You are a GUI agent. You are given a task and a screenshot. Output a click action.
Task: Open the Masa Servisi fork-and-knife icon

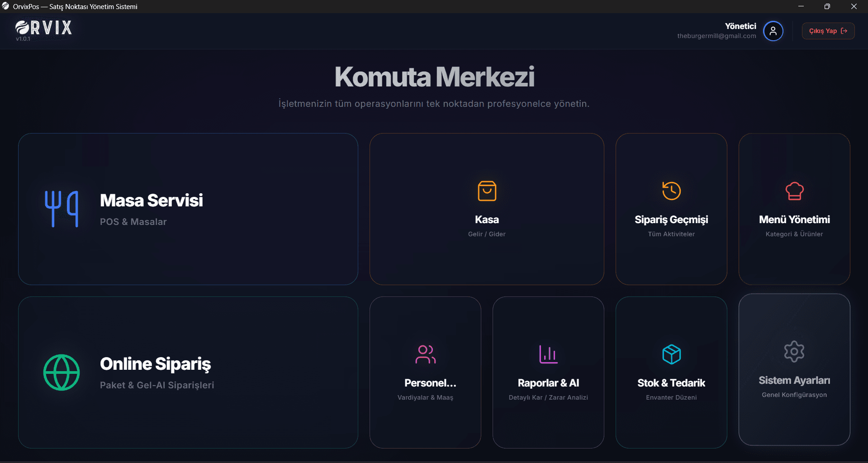(x=62, y=209)
